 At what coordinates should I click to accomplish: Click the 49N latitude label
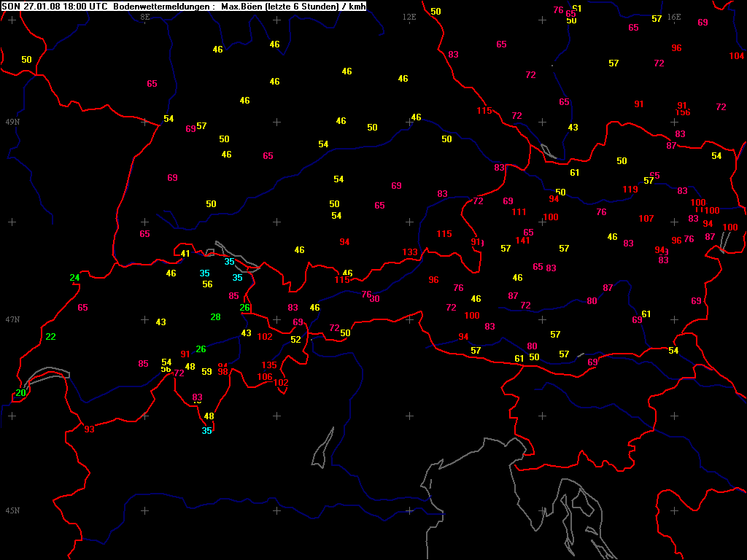(12, 122)
